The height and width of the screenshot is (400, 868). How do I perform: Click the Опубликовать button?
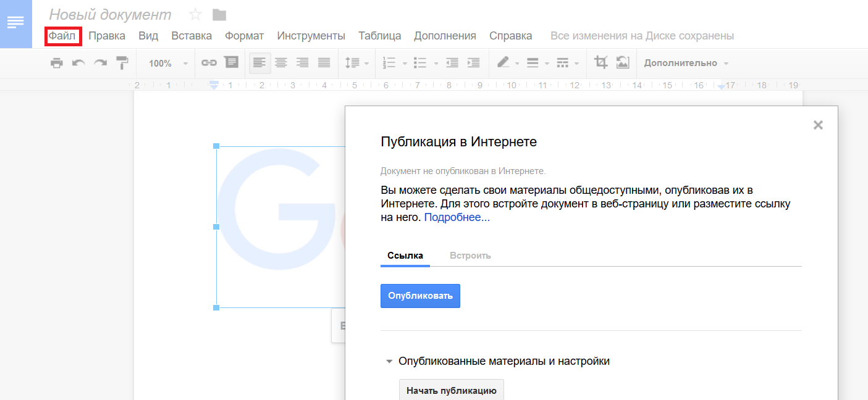click(x=420, y=296)
